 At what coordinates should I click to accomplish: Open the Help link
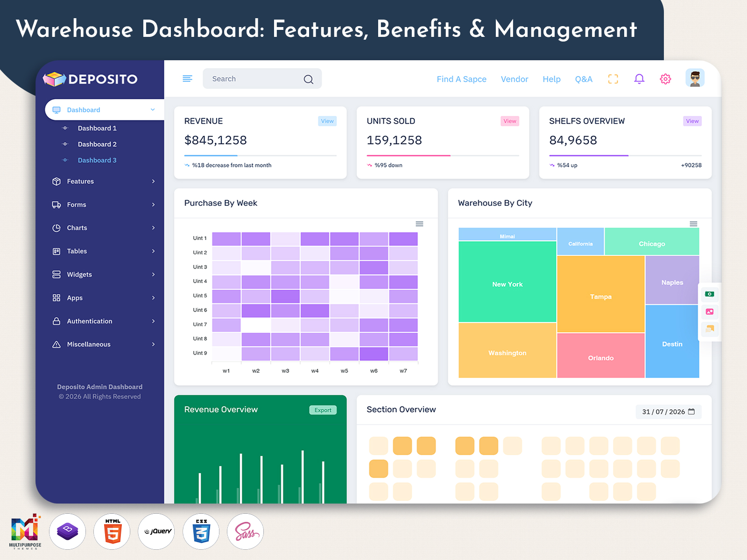pos(551,79)
